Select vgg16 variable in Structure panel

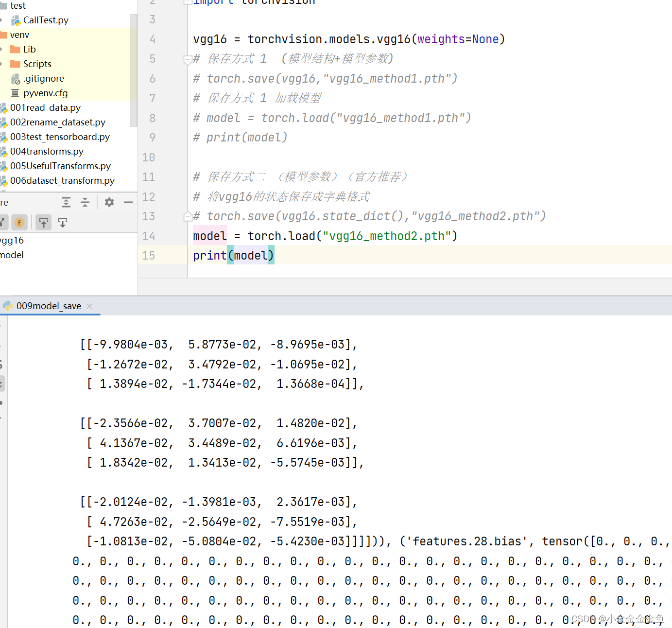12,240
